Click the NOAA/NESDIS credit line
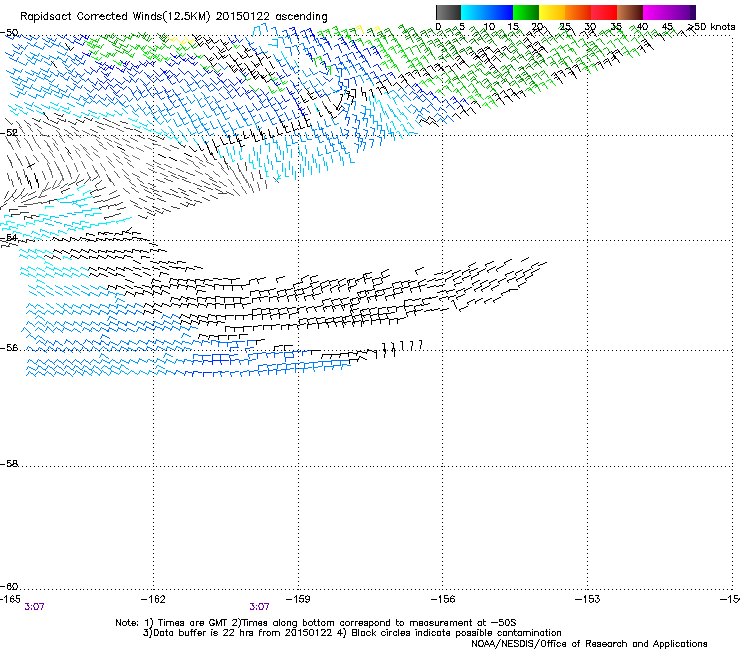The width and height of the screenshot is (740, 650). click(x=589, y=644)
